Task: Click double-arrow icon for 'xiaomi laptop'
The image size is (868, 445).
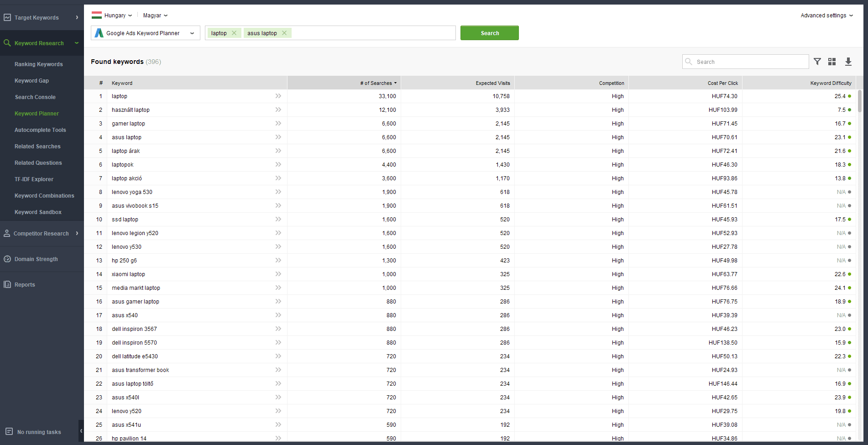Action: click(x=278, y=274)
